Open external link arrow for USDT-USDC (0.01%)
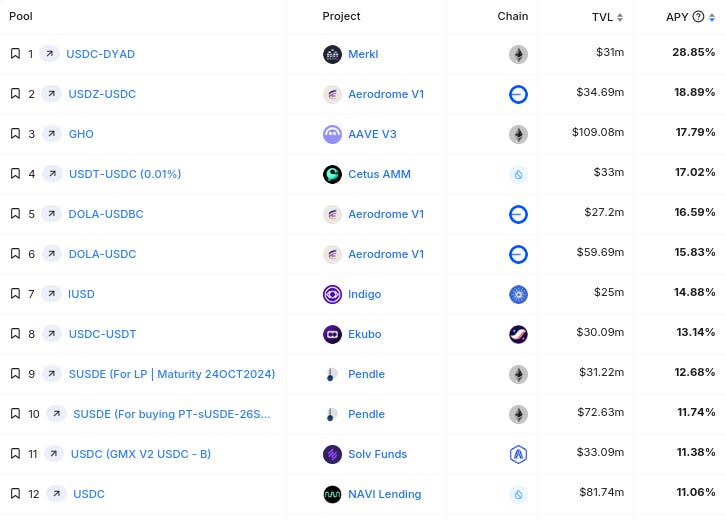The width and height of the screenshot is (726, 520). coord(52,174)
